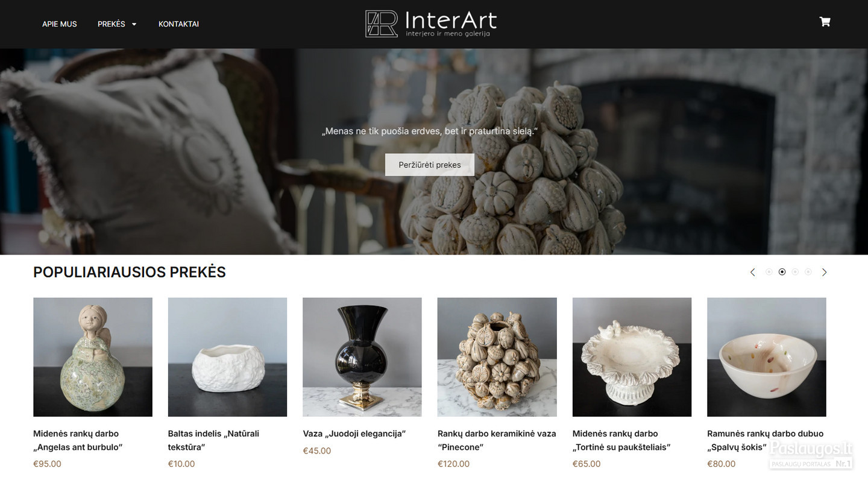Expand the PREKĖS dropdown menu
The height and width of the screenshot is (483, 868).
(x=117, y=24)
